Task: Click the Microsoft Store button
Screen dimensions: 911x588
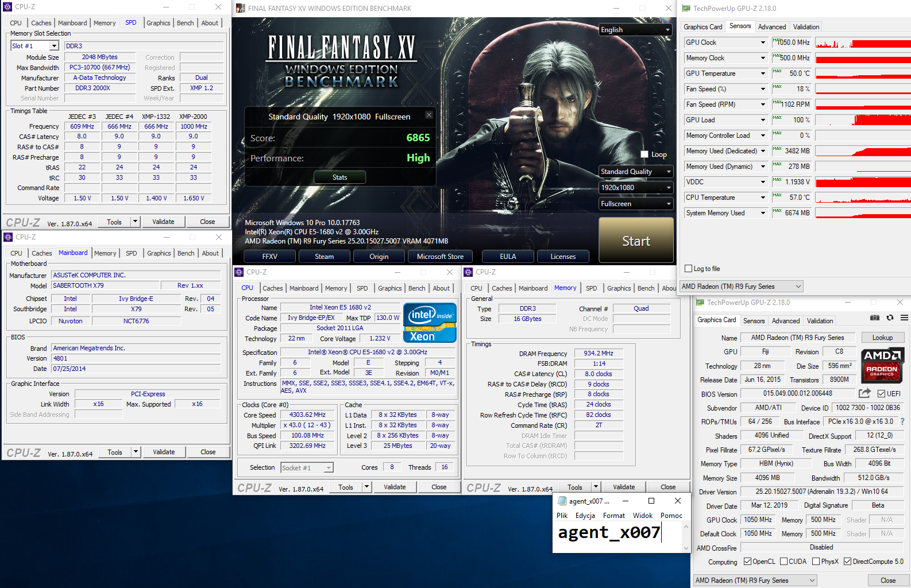Action: tap(440, 257)
